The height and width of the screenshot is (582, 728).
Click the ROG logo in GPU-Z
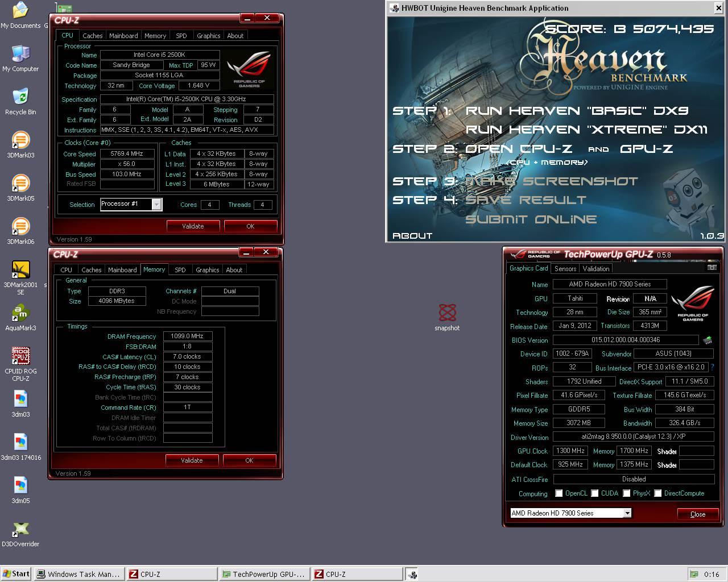[x=692, y=302]
